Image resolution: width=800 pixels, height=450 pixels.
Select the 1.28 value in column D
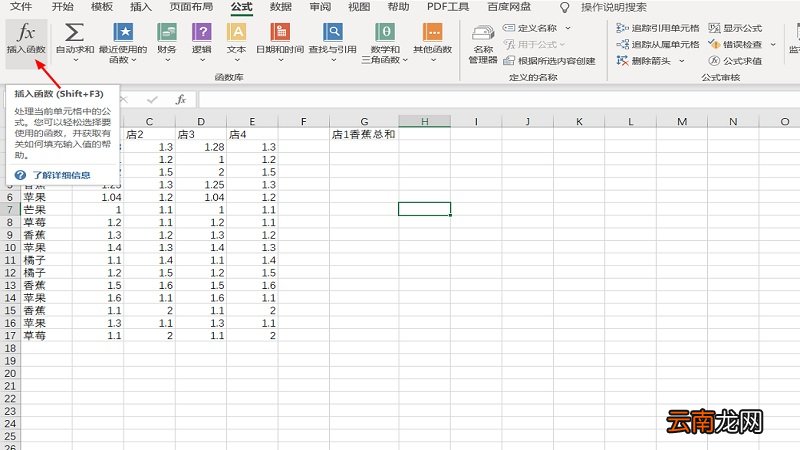tap(201, 147)
